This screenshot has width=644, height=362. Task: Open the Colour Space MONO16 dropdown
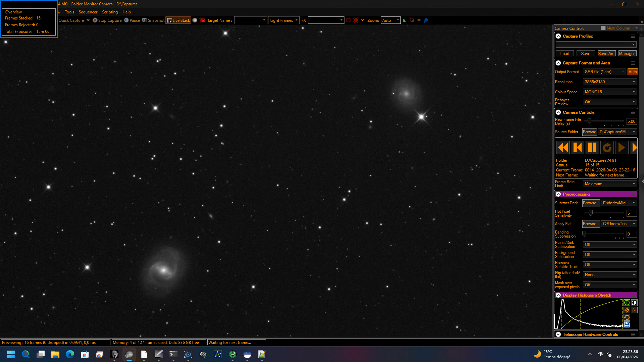coord(610,92)
